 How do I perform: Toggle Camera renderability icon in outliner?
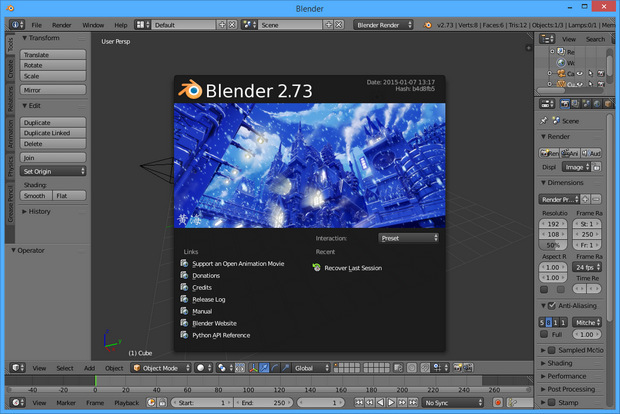[601, 74]
